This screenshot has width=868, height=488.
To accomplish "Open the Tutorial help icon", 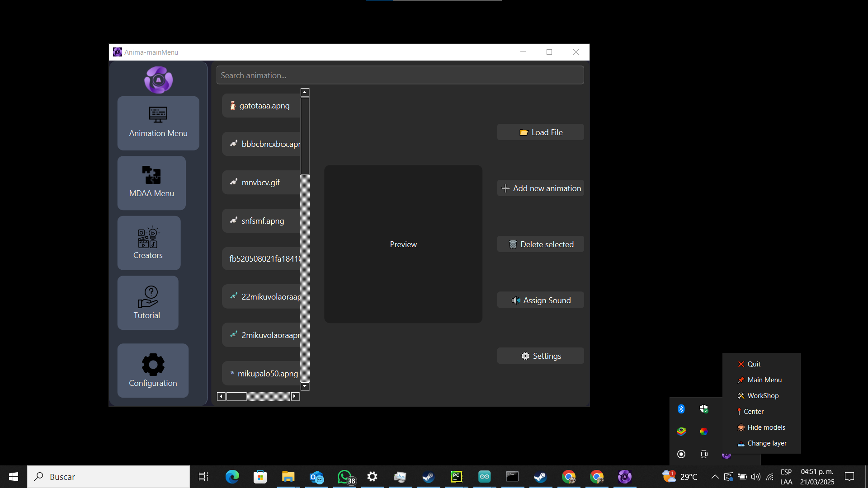I will [x=147, y=303].
